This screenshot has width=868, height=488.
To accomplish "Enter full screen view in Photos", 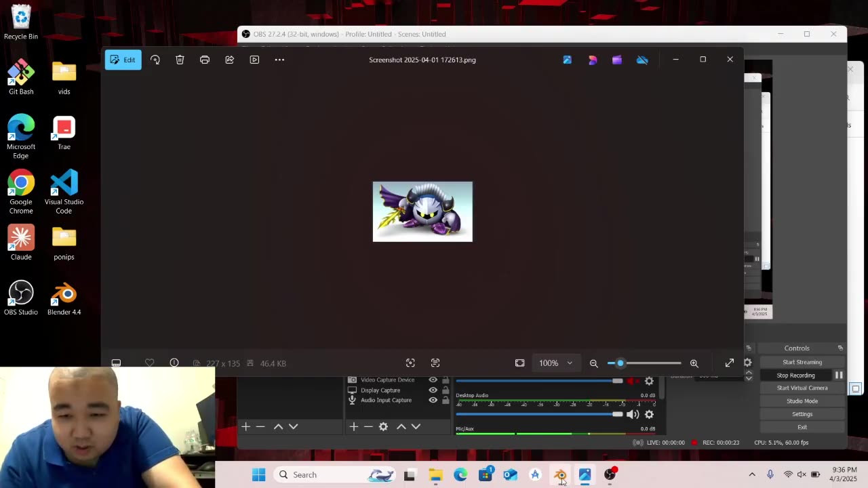I will pos(730,363).
